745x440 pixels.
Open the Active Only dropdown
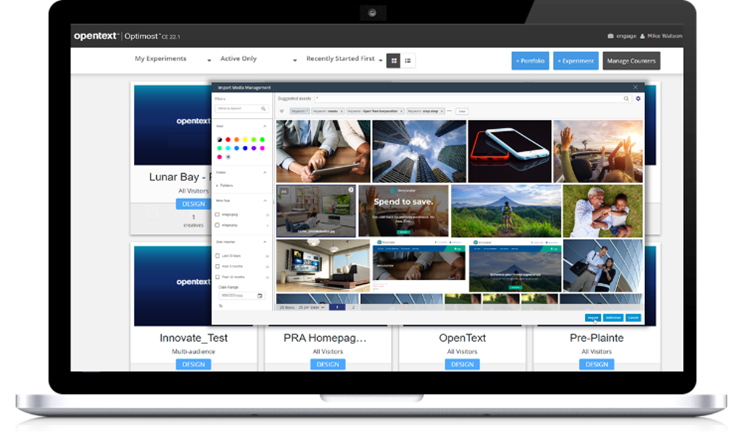pyautogui.click(x=259, y=59)
